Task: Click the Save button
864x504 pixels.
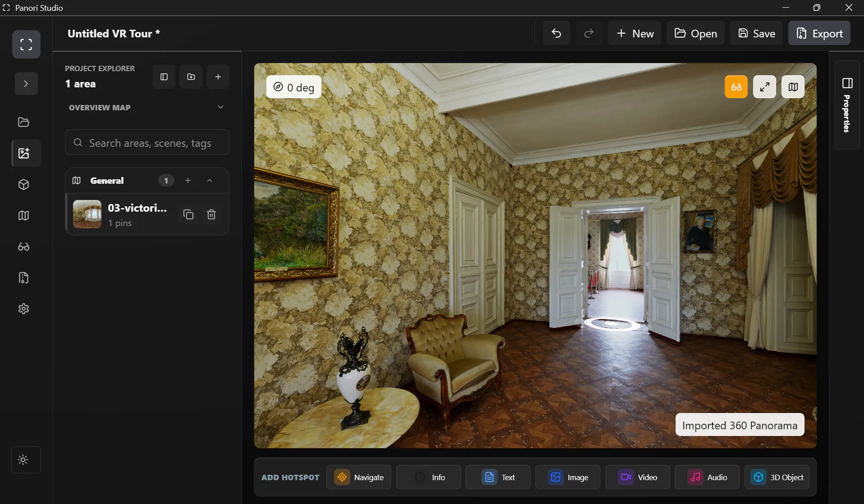Action: 757,33
